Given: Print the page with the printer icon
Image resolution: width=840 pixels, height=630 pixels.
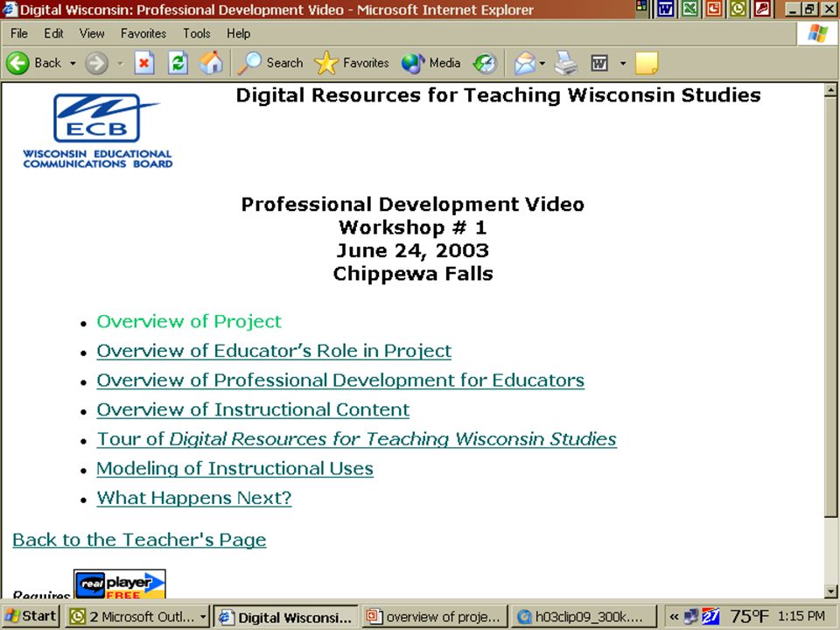Looking at the screenshot, I should (x=566, y=63).
